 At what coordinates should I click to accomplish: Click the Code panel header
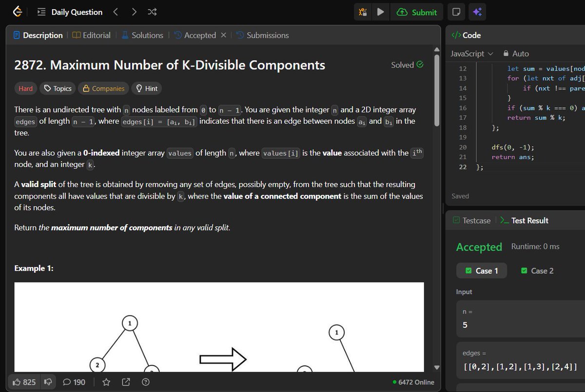pyautogui.click(x=466, y=35)
